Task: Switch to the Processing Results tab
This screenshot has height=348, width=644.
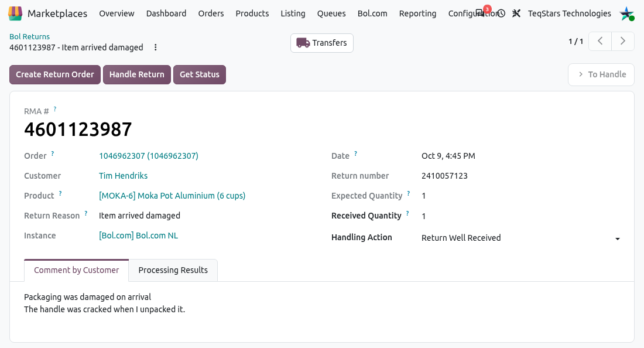Action: (173, 270)
